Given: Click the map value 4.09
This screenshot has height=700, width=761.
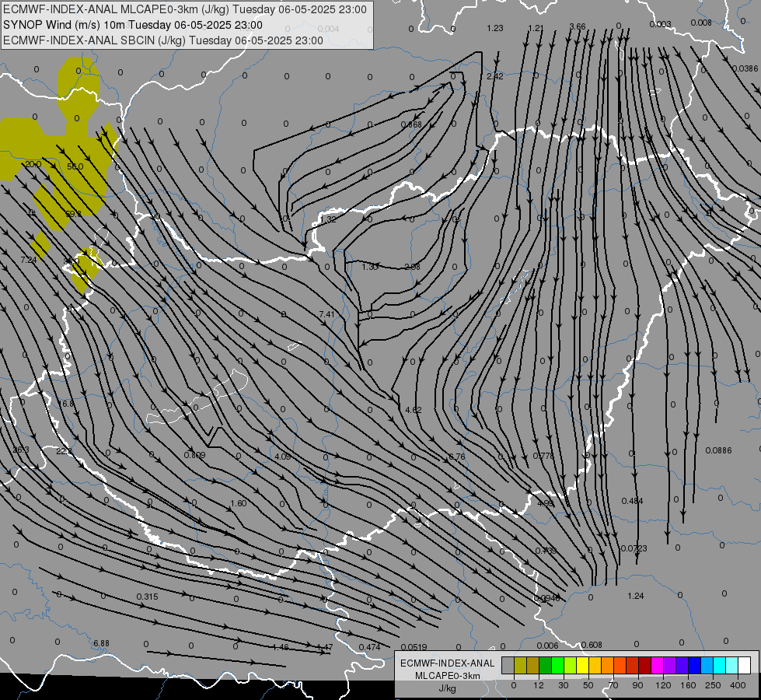Looking at the screenshot, I should click(282, 457).
